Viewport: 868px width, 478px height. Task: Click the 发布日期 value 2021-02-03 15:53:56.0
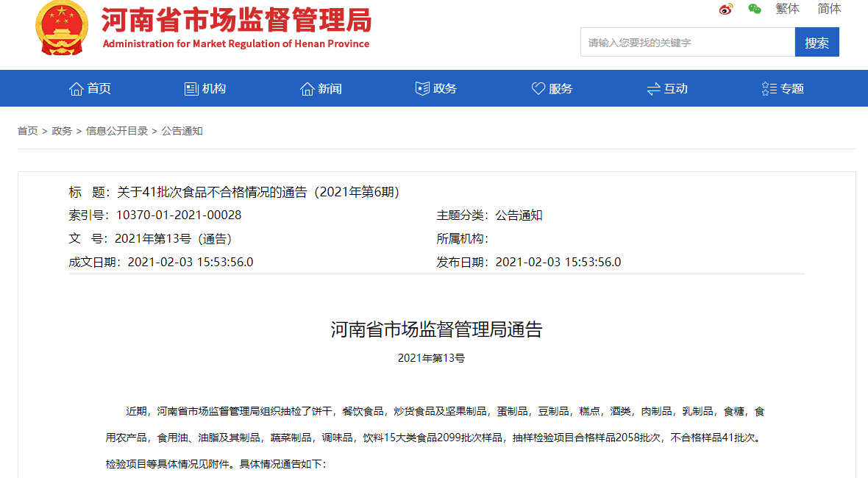558,263
